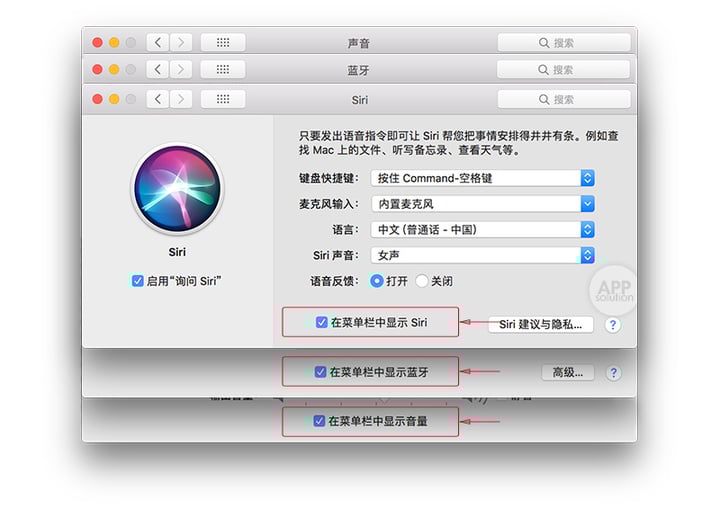Go forward in the 声音 window

point(181,43)
